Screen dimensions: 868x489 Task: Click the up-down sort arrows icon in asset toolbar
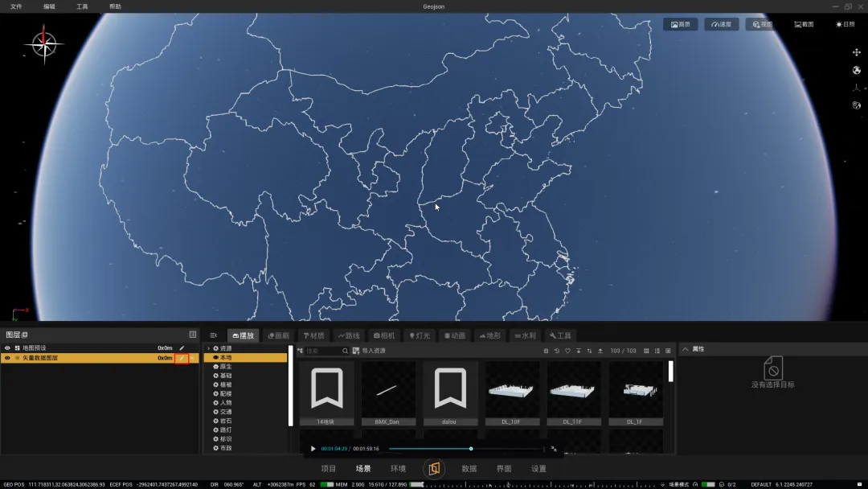(x=589, y=351)
